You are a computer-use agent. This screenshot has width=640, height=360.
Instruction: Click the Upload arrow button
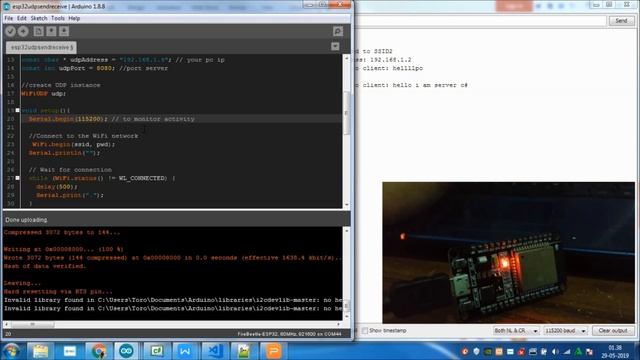23,31
